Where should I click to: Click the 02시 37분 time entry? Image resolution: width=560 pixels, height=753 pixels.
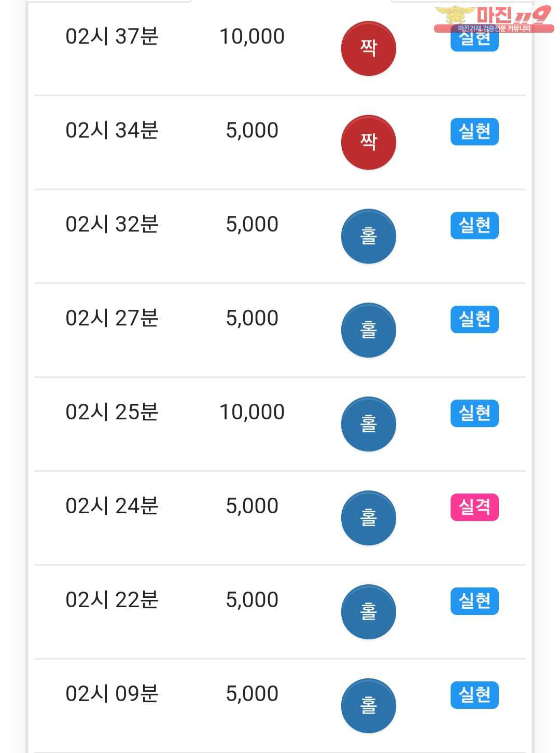[112, 36]
